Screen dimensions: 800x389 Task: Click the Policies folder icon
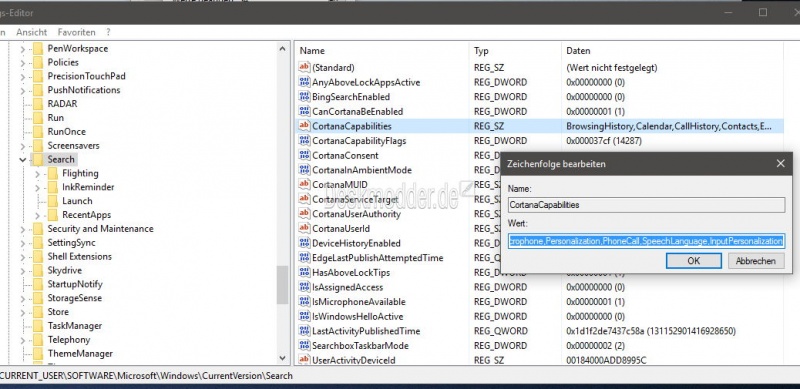(x=38, y=62)
